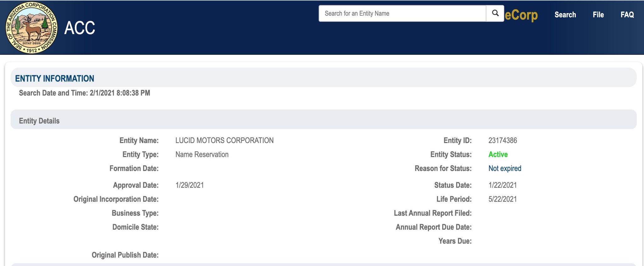644x266 pixels.
Task: Select status date 1/22/2021
Action: point(502,185)
